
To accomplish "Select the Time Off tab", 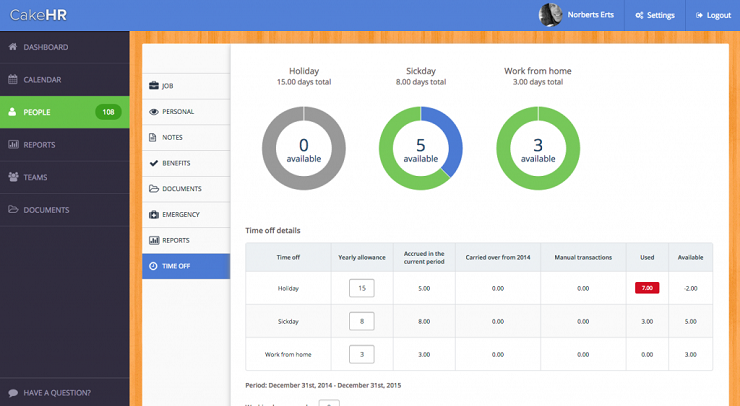I will tap(176, 266).
